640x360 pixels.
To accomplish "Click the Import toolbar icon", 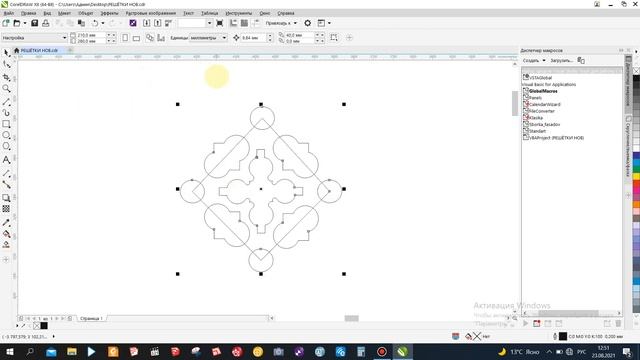I will click(147, 23).
